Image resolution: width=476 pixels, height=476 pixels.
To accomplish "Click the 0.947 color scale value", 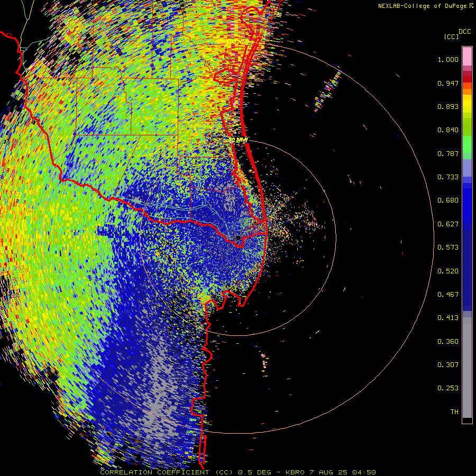I will coord(448,83).
